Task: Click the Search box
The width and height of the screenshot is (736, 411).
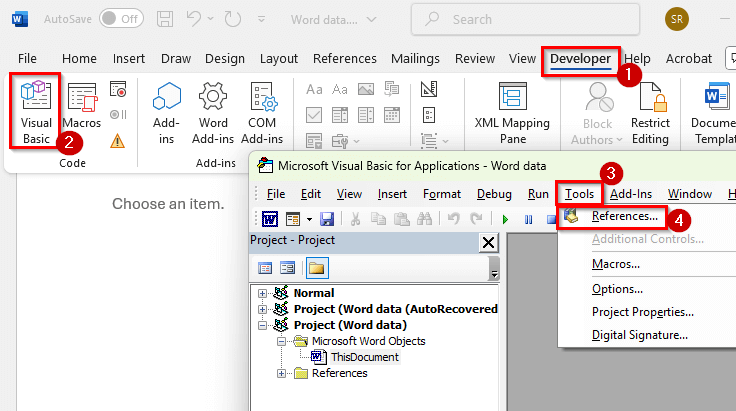Action: click(x=525, y=19)
